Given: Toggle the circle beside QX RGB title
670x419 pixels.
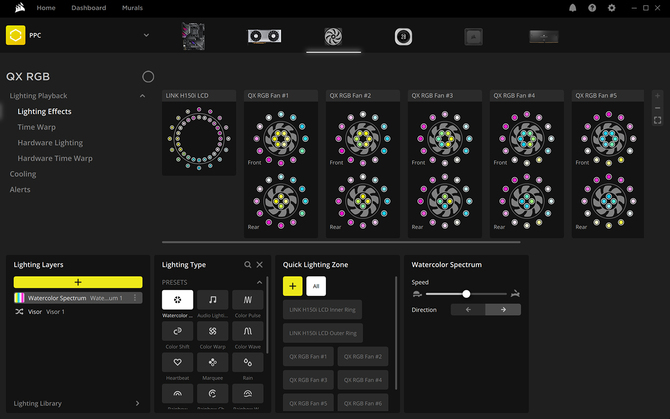Looking at the screenshot, I should (x=148, y=76).
